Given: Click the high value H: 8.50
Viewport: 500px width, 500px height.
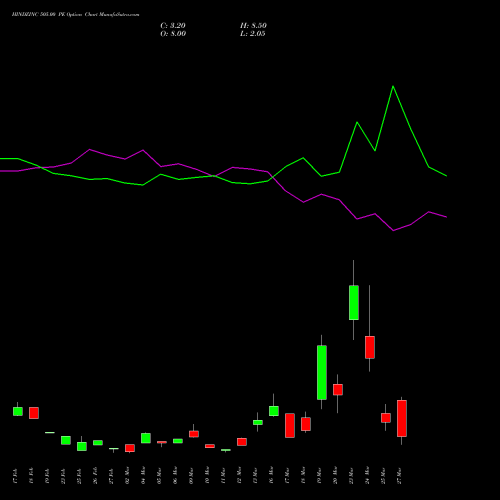Looking at the screenshot, I should 253,26.
